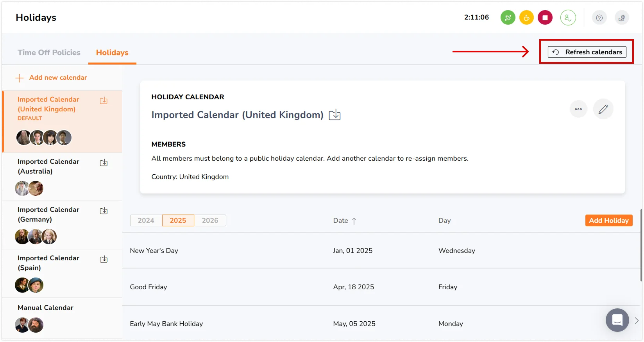The width and height of the screenshot is (644, 342).
Task: Select Imported Calendar (Germany) in sidebar
Action: coord(48,214)
